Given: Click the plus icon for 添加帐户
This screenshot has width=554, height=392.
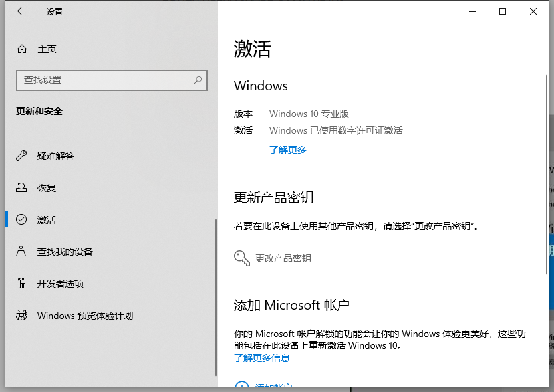Looking at the screenshot, I should pos(242,386).
